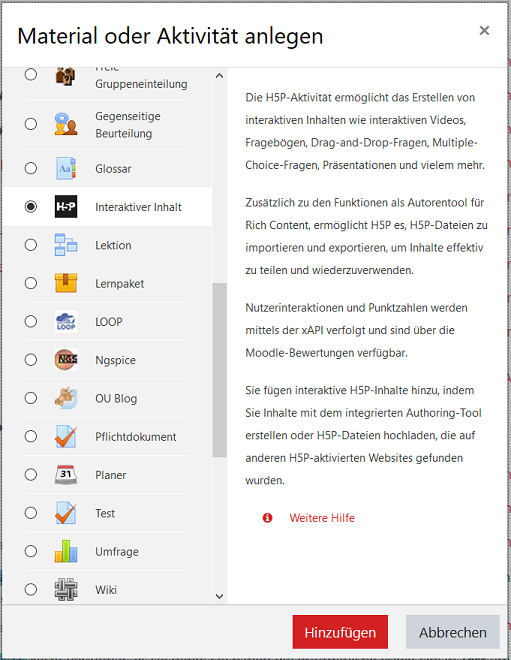Screen dimensions: 511x660
Task: Click the activity list scrollbar thumb
Action: (219, 370)
